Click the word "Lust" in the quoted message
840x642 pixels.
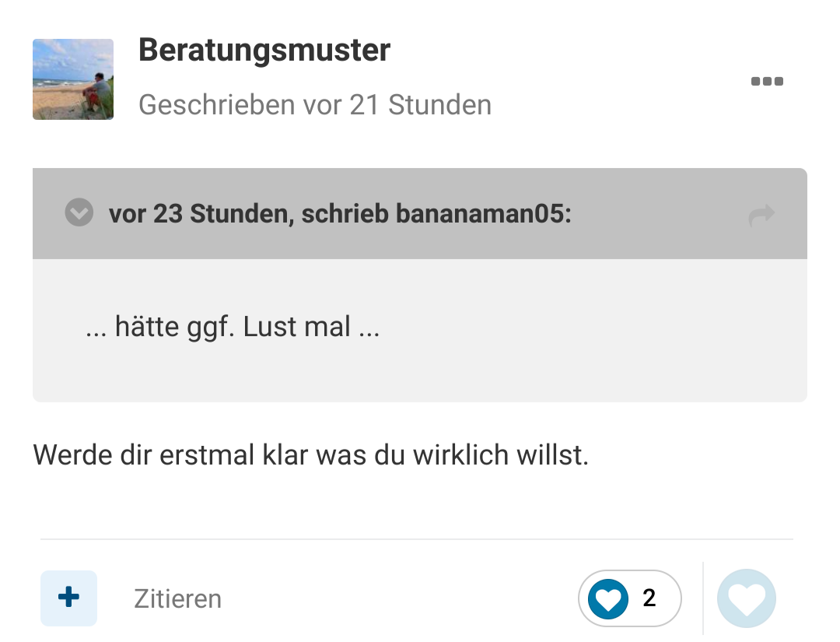[269, 327]
